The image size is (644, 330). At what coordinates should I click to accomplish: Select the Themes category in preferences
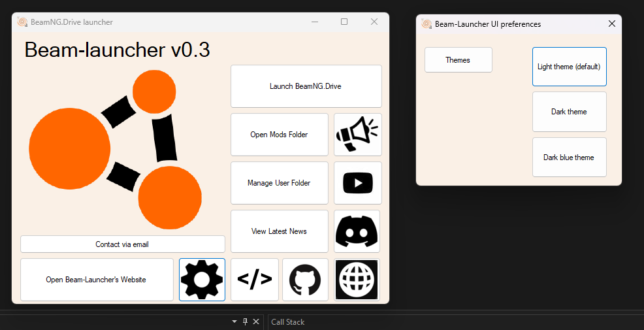459,60
